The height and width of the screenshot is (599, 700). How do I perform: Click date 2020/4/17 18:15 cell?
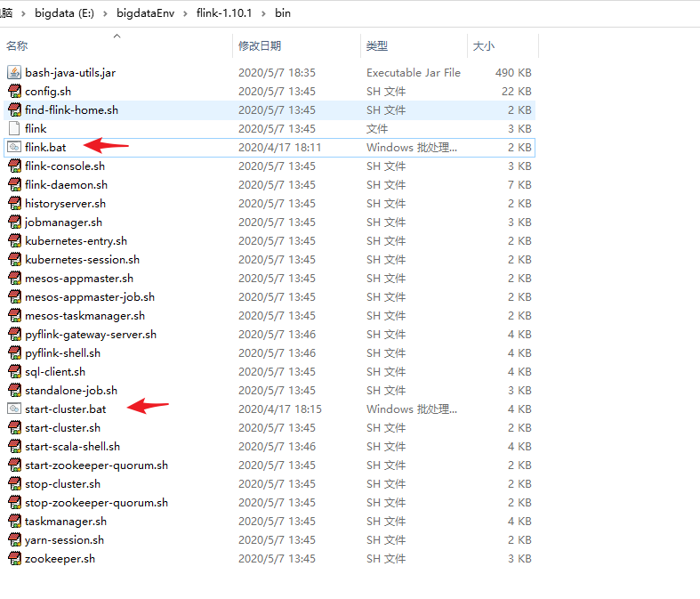coord(280,409)
